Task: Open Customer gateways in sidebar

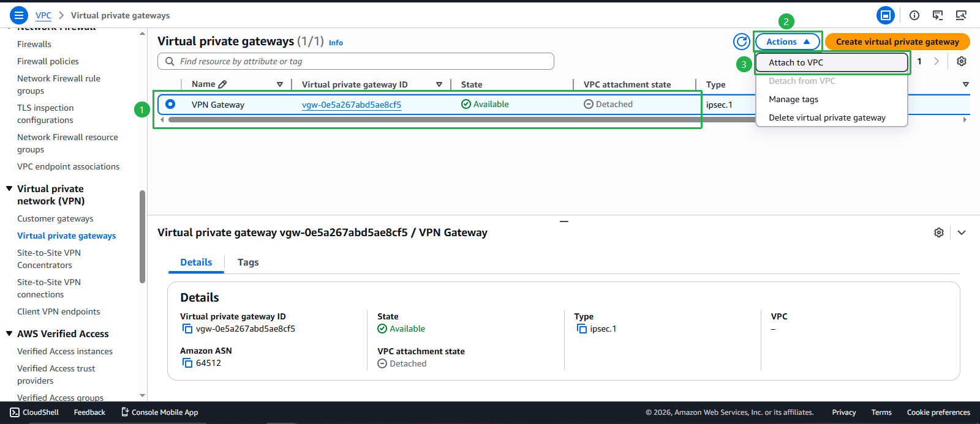Action: (x=55, y=218)
